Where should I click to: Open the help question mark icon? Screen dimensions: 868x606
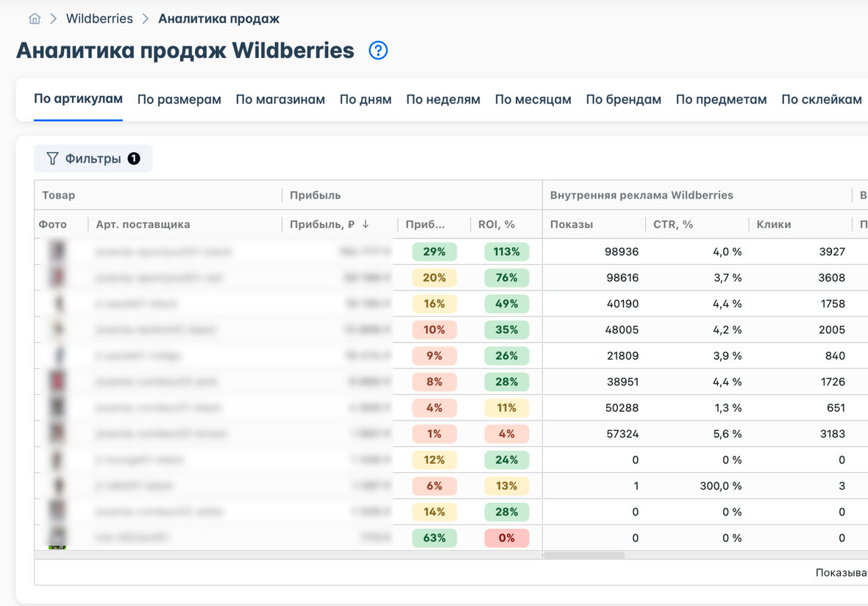tap(378, 50)
